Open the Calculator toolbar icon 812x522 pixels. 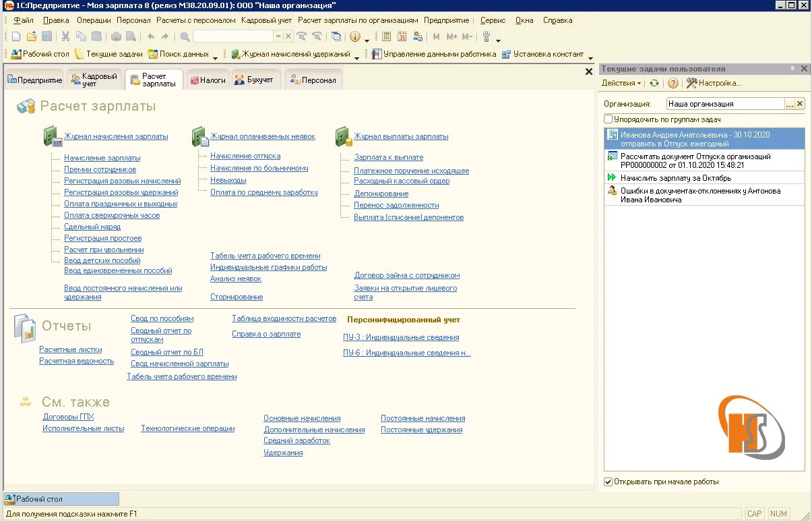[x=387, y=36]
